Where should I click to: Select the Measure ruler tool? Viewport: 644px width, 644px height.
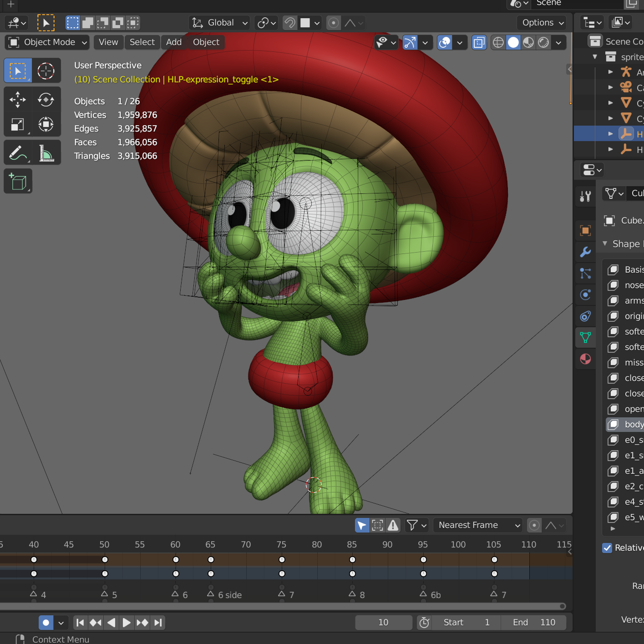click(x=46, y=153)
